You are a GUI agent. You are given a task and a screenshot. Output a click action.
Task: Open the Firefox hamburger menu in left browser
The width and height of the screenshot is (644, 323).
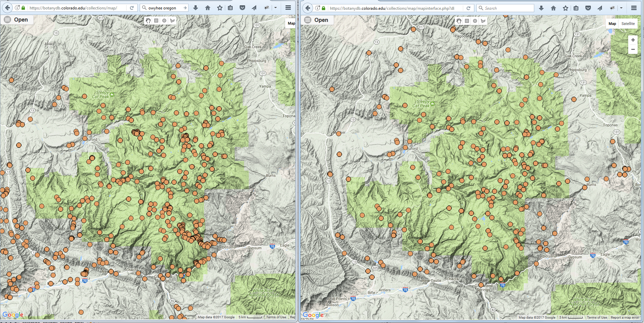point(288,8)
